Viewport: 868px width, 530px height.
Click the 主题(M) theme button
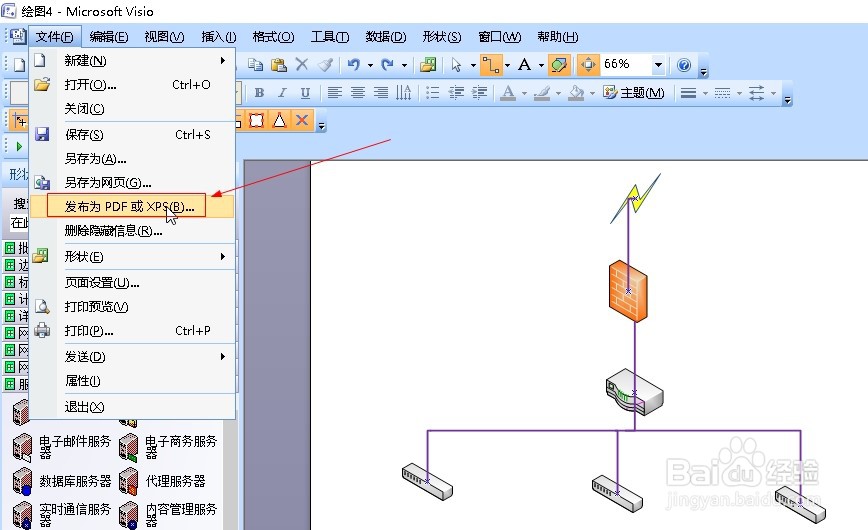point(633,92)
